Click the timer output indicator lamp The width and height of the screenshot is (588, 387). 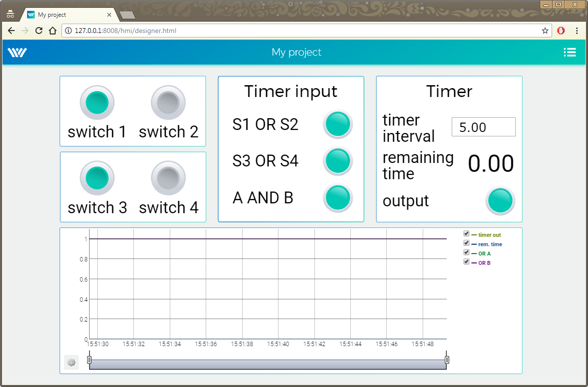[500, 200]
